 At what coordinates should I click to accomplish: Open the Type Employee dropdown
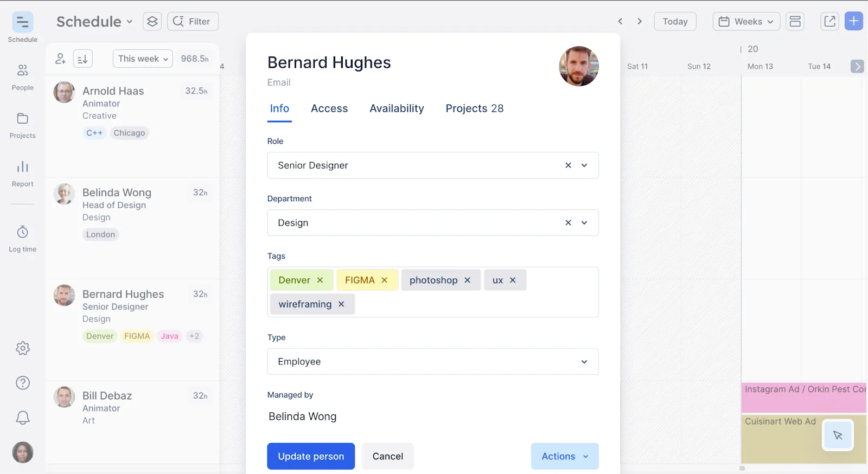tap(433, 362)
